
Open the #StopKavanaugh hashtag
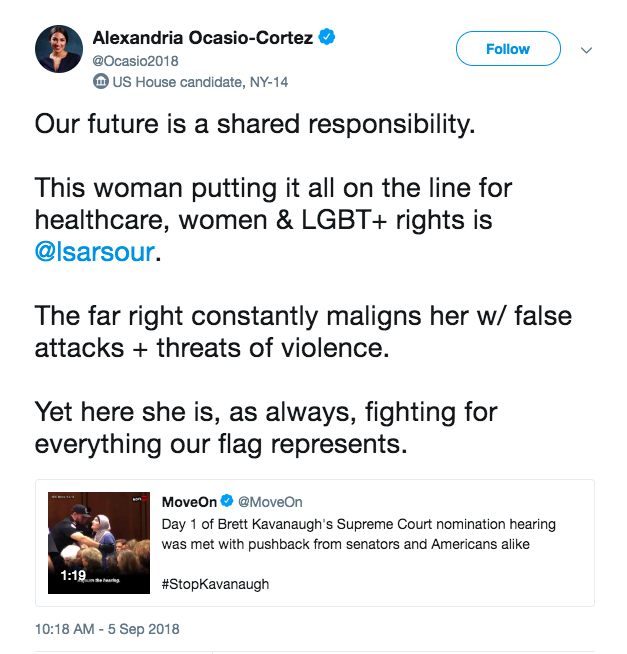pos(216,583)
